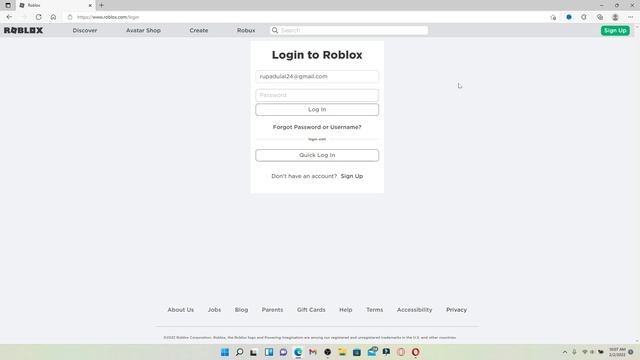Viewport: 640px width, 360px height.
Task: Click the microphone icon in system tray
Action: pyautogui.click(x=574, y=352)
